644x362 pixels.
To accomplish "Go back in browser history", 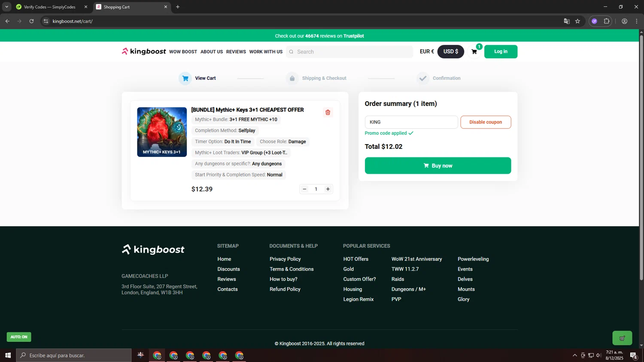I will coord(7,21).
